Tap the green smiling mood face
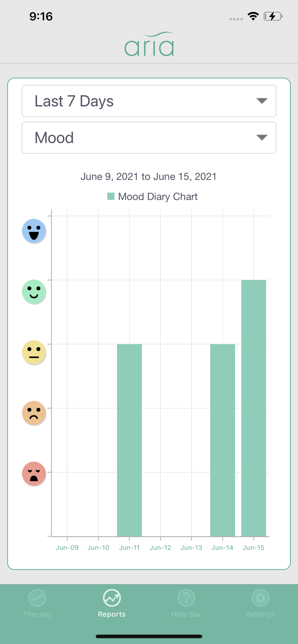The width and height of the screenshot is (298, 644). tap(34, 291)
